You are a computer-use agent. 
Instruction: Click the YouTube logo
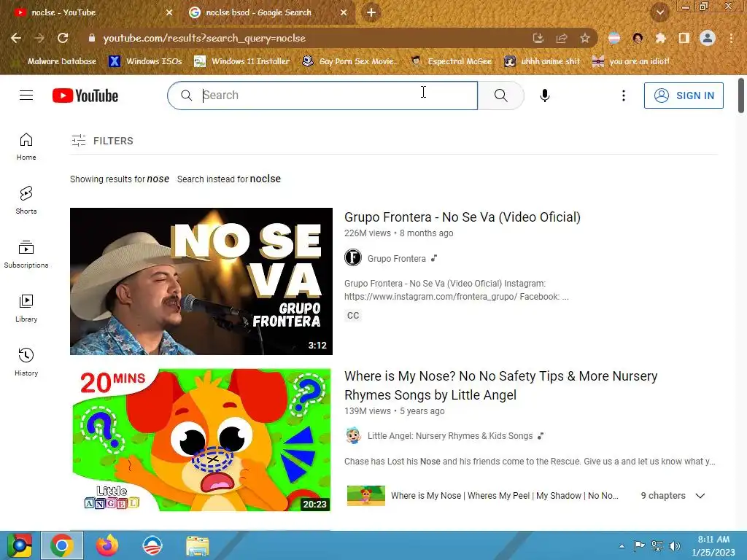(x=85, y=96)
